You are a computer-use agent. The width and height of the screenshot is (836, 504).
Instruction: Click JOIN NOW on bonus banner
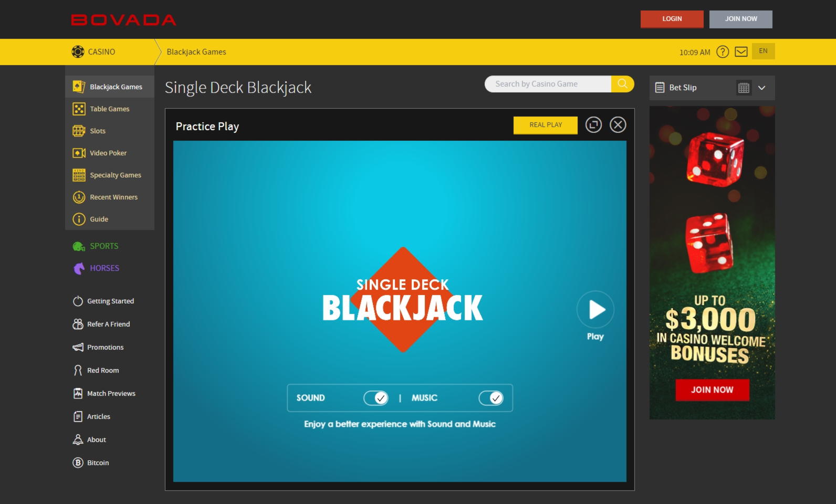click(x=712, y=390)
